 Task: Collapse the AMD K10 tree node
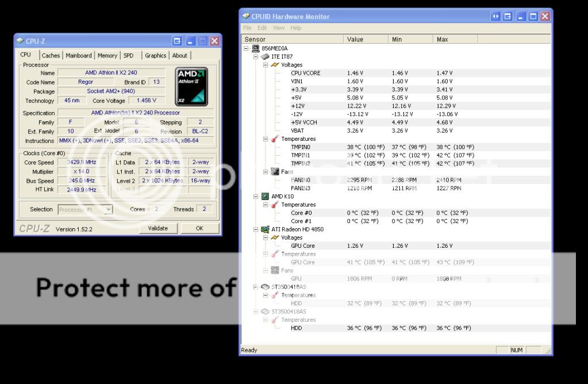(256, 196)
